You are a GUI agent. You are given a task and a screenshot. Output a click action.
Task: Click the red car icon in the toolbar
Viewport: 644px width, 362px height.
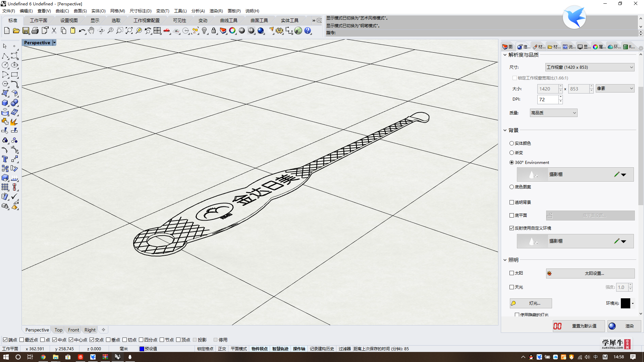coord(167,31)
